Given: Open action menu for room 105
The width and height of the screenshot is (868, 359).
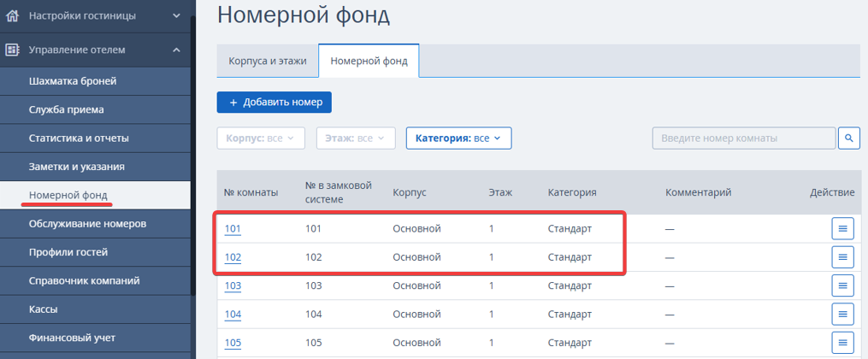Looking at the screenshot, I should 842,343.
